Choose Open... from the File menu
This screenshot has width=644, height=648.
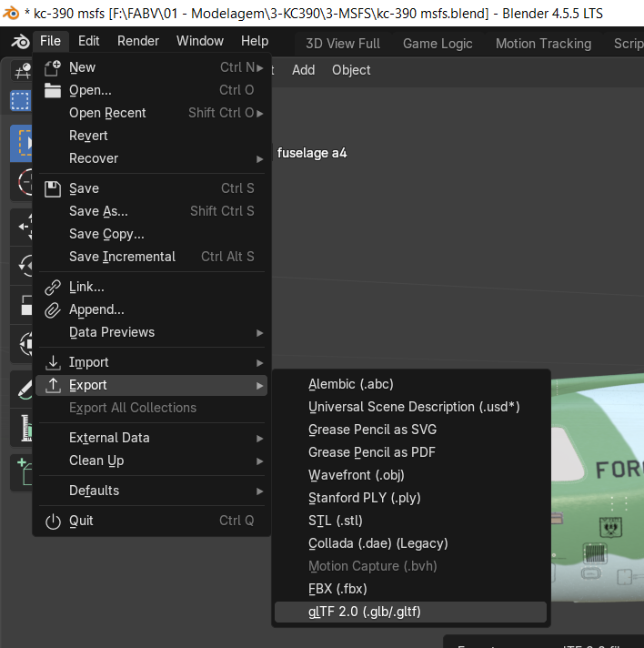click(x=152, y=90)
